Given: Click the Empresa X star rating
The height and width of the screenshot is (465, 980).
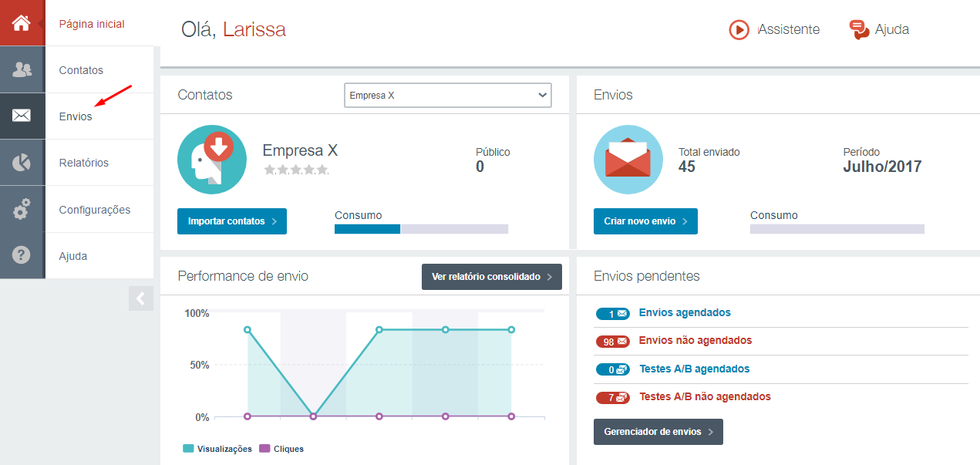Looking at the screenshot, I should coord(296,170).
